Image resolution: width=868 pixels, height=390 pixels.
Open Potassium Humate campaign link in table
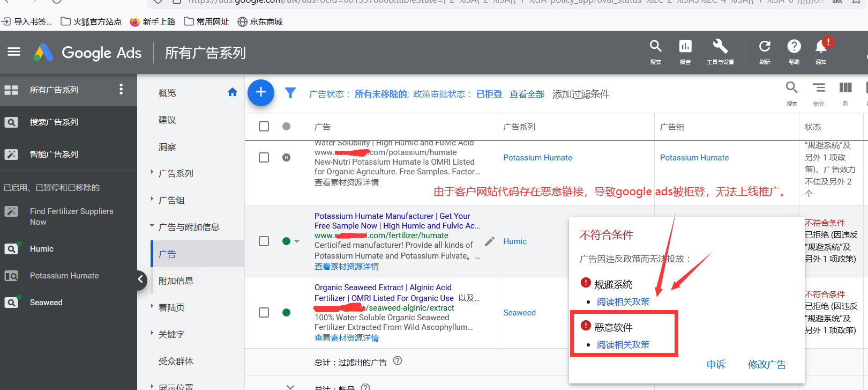537,157
